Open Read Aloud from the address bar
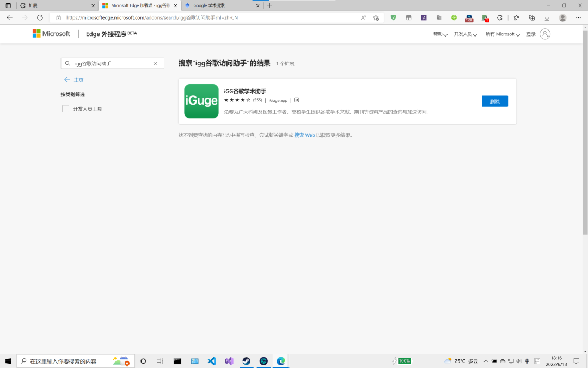The image size is (588, 368). [363, 17]
